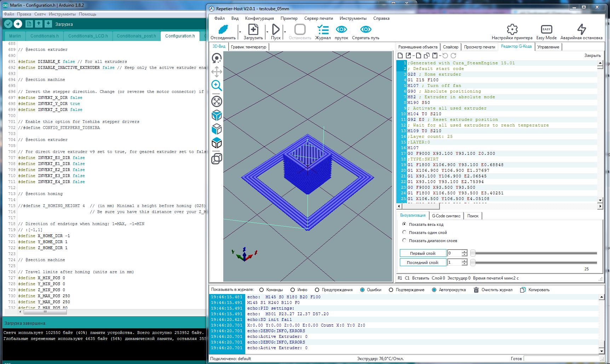
Task: Click the Аварийная остановка emergency stop icon
Action: [x=581, y=29]
